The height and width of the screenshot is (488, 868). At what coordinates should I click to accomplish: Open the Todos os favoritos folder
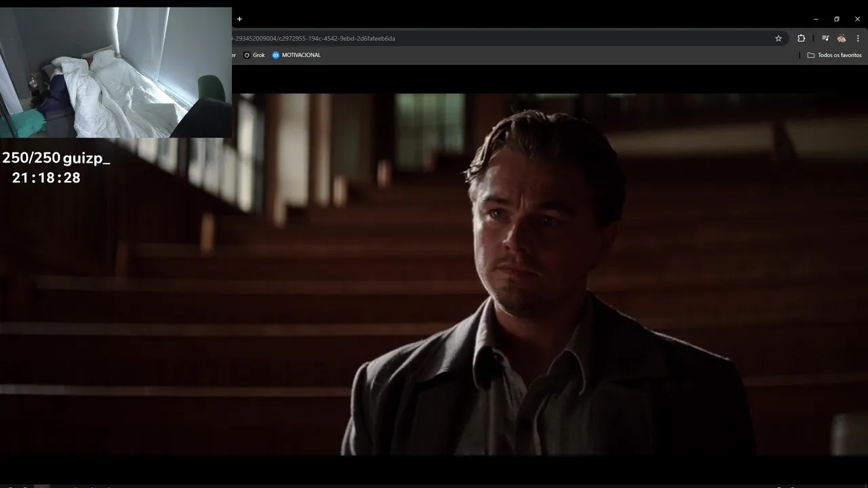pos(835,55)
